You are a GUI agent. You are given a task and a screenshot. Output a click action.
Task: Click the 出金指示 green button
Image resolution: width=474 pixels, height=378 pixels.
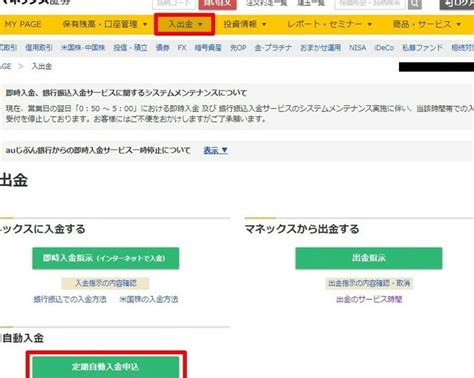(x=369, y=258)
